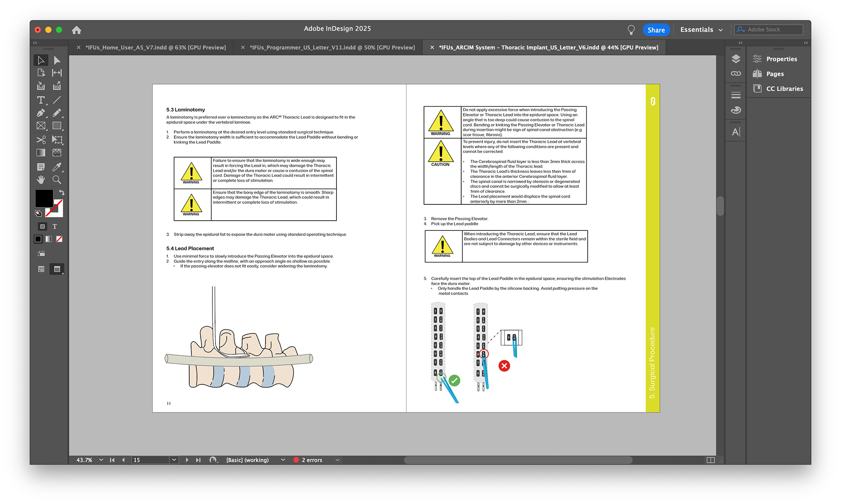Switch to IFUs_Home_User_A5_V7.indd tab

155,47
